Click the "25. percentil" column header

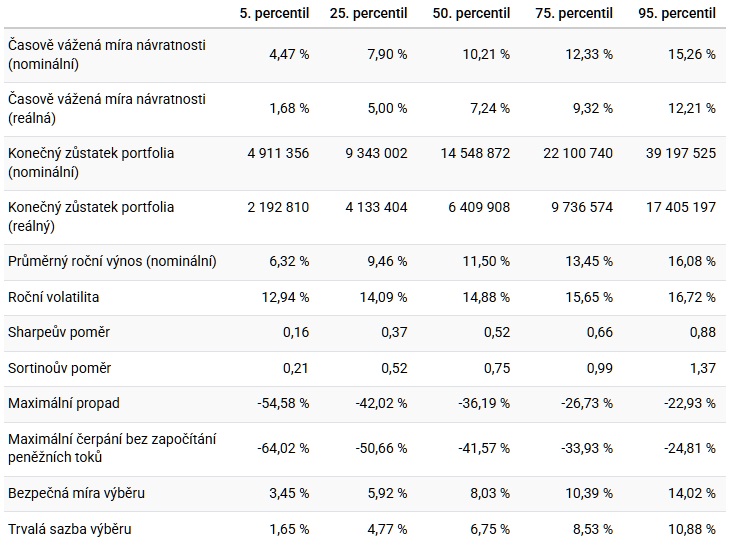369,13
